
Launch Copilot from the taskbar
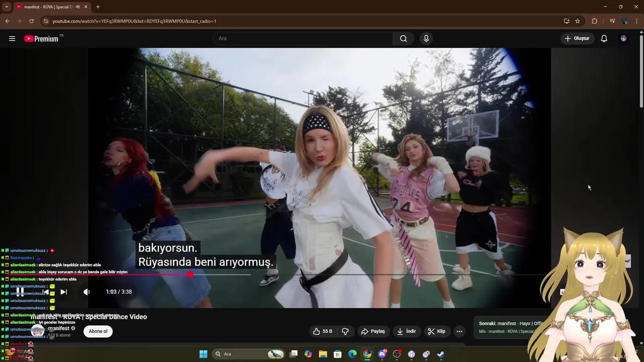coord(308,354)
